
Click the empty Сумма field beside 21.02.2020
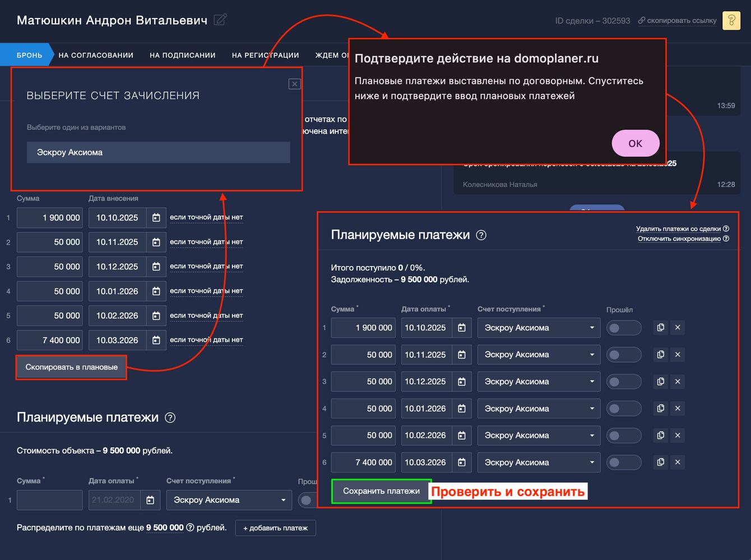click(x=50, y=500)
